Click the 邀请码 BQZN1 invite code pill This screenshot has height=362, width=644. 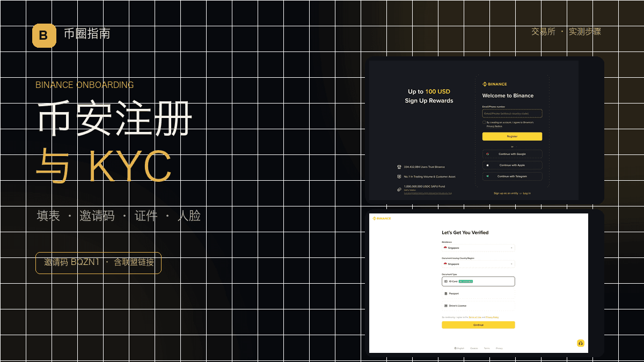98,263
